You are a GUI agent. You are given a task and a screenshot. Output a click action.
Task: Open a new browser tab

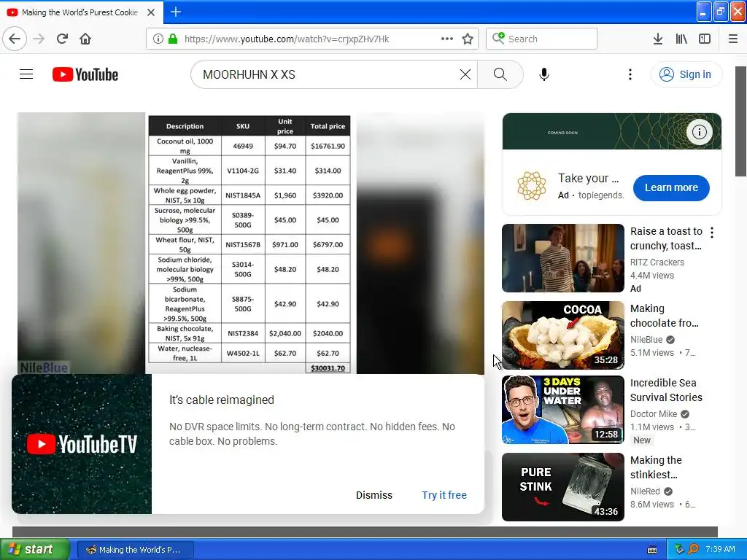pos(176,12)
